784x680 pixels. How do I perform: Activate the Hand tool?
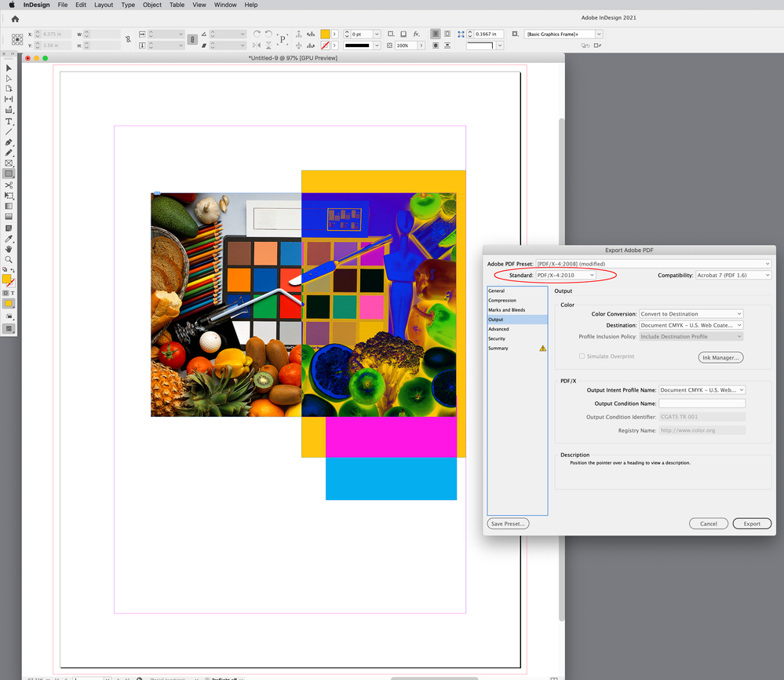(9, 249)
